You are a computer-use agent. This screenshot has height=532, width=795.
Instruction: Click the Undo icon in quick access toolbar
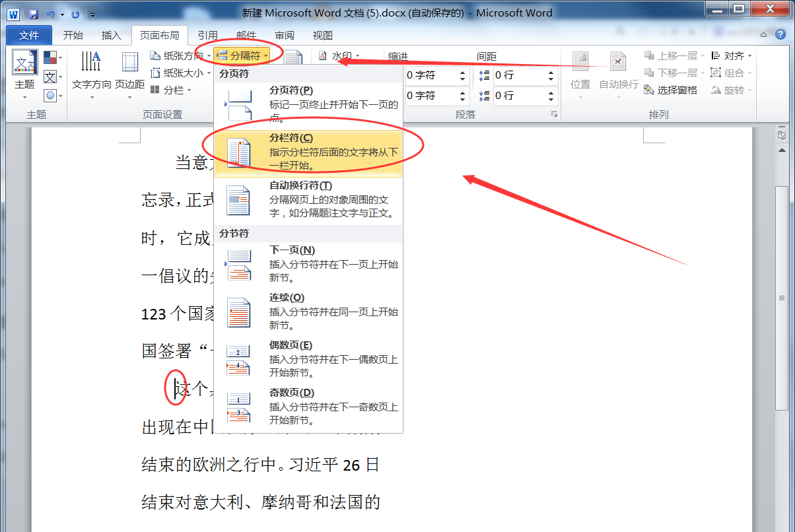pyautogui.click(x=51, y=13)
